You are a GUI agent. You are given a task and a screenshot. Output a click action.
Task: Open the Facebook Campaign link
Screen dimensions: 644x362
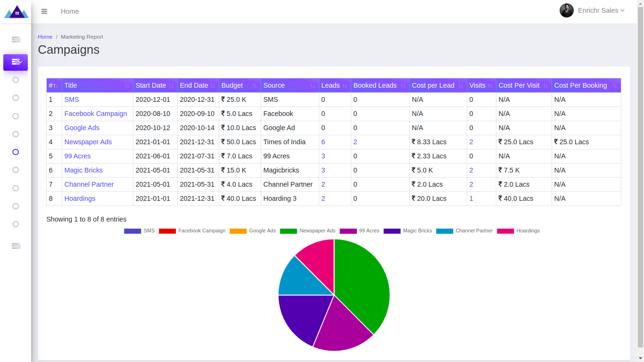pos(96,114)
